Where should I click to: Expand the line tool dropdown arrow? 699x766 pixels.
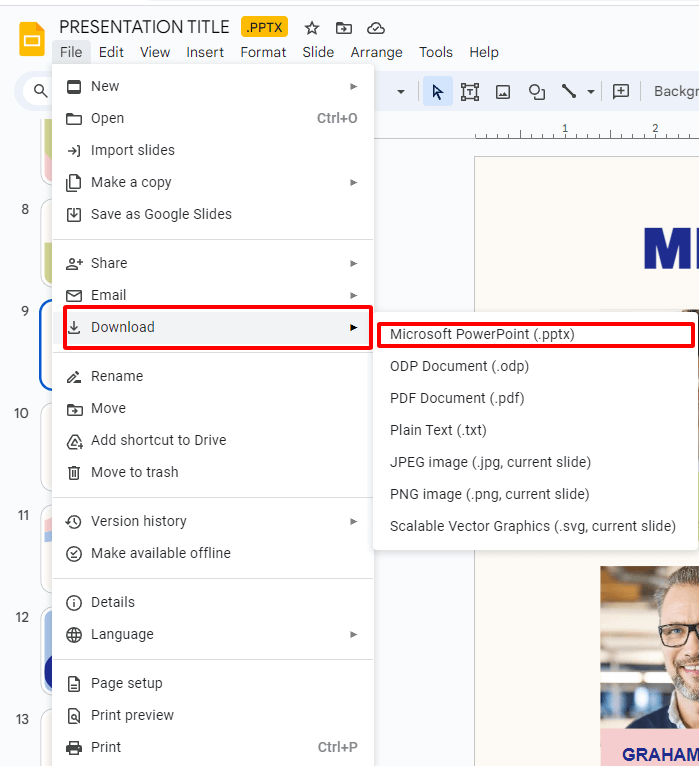click(591, 91)
